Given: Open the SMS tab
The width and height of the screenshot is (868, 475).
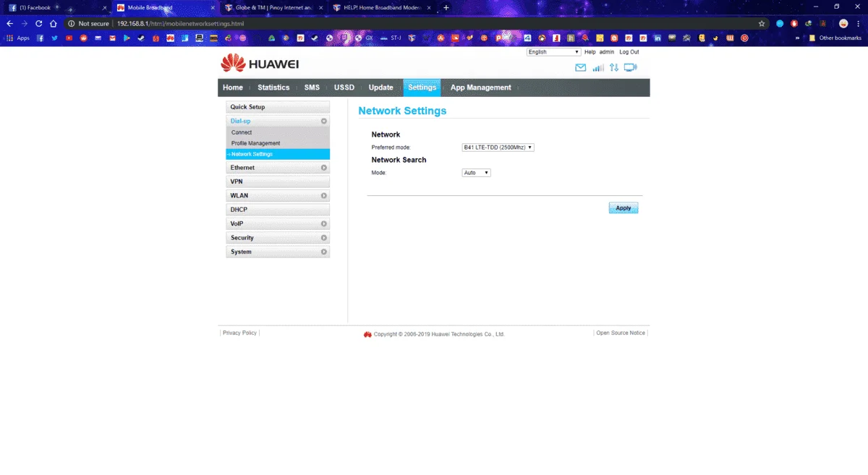Looking at the screenshot, I should (x=312, y=87).
